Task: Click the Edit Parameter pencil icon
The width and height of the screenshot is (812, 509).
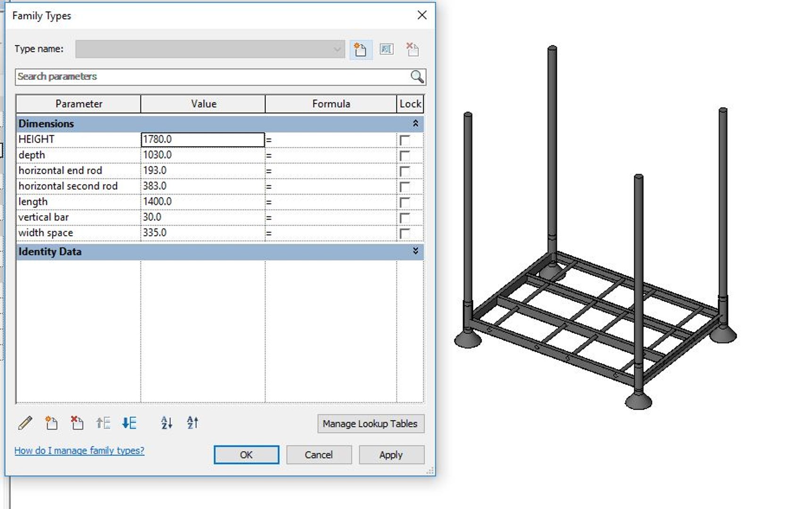Action: click(25, 423)
